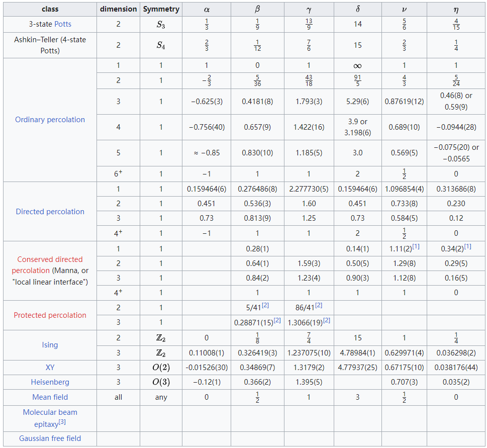Open the Mean field link

50,397
